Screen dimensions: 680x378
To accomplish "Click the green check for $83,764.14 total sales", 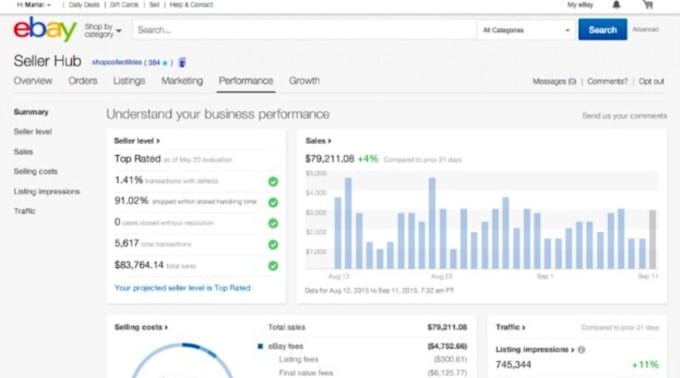I will point(273,266).
